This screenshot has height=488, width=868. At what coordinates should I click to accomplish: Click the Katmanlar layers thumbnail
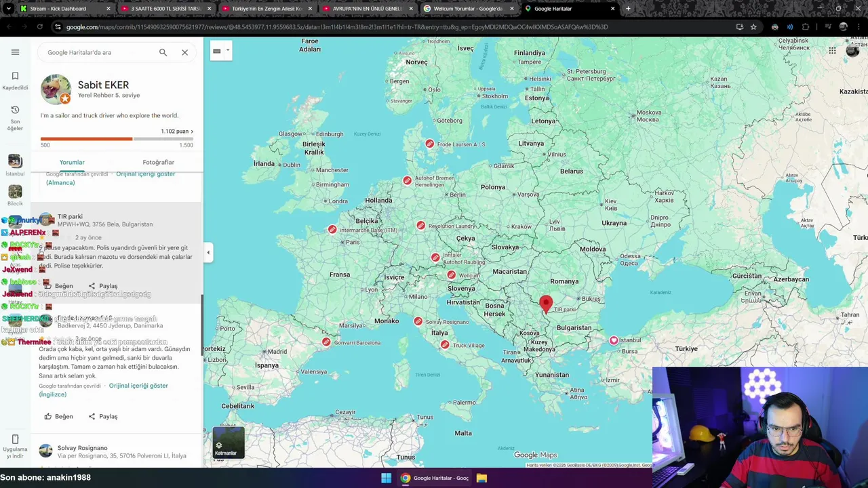(229, 443)
